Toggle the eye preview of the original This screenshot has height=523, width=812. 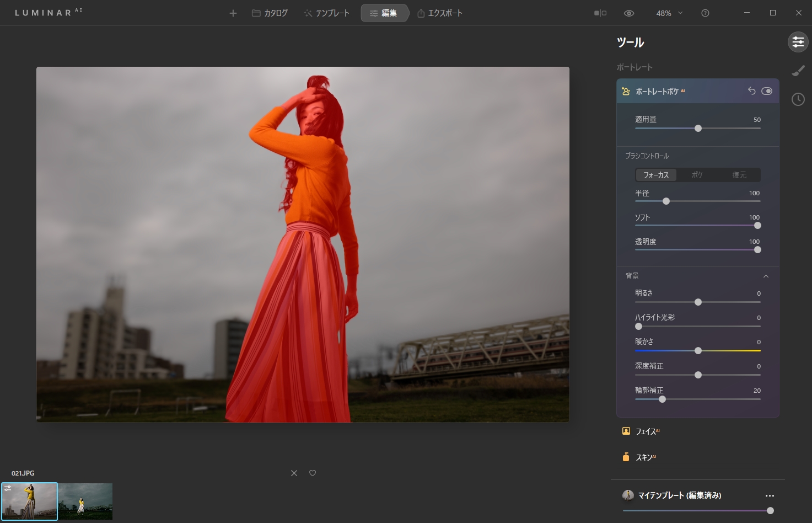click(x=629, y=13)
